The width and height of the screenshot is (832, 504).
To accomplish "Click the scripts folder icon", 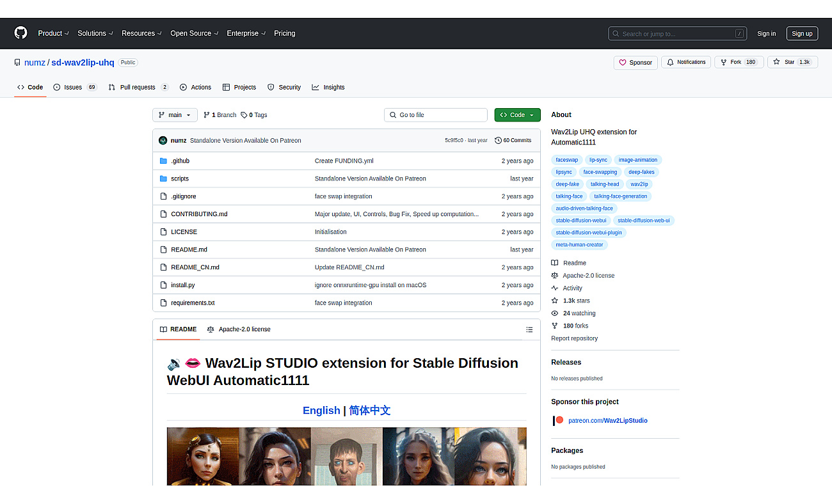I will (x=163, y=179).
